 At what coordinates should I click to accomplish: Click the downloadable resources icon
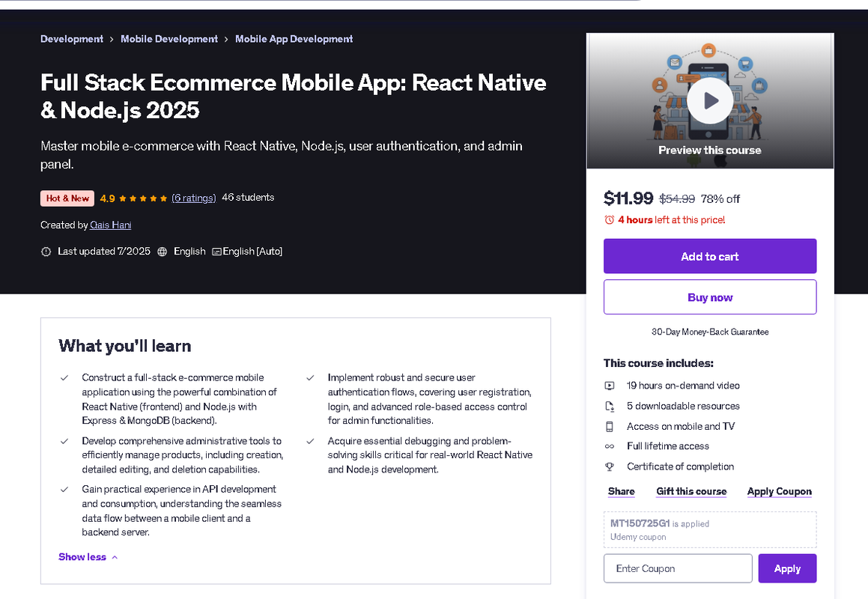pos(610,407)
